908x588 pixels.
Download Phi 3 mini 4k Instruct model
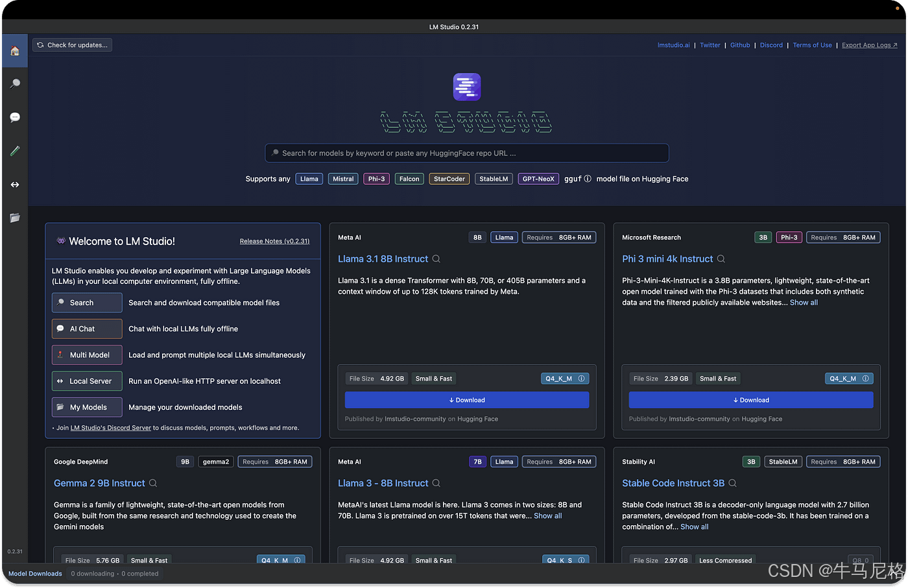tap(751, 400)
